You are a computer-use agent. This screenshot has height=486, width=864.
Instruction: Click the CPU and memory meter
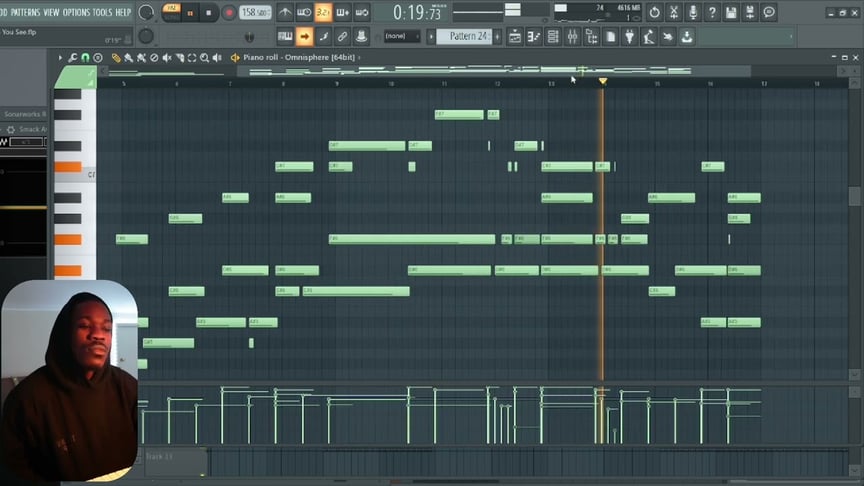(x=597, y=13)
